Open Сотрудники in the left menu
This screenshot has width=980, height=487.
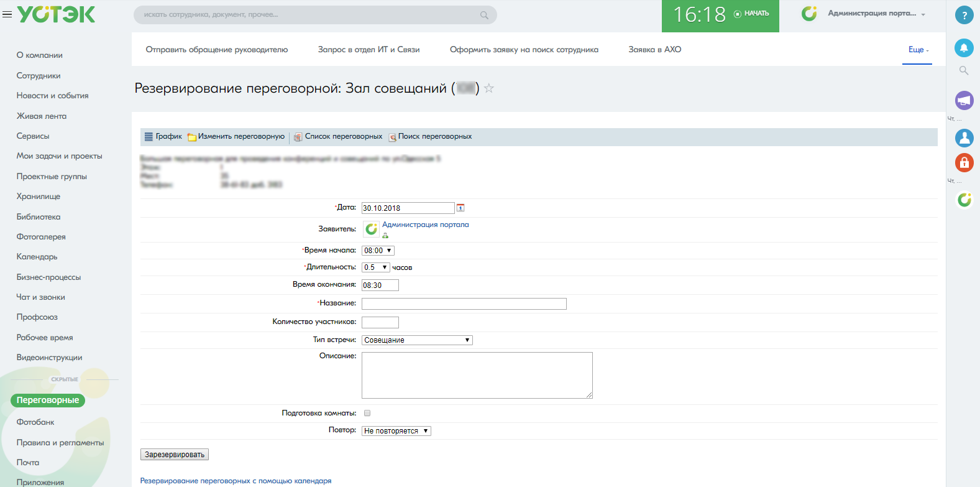(x=39, y=76)
